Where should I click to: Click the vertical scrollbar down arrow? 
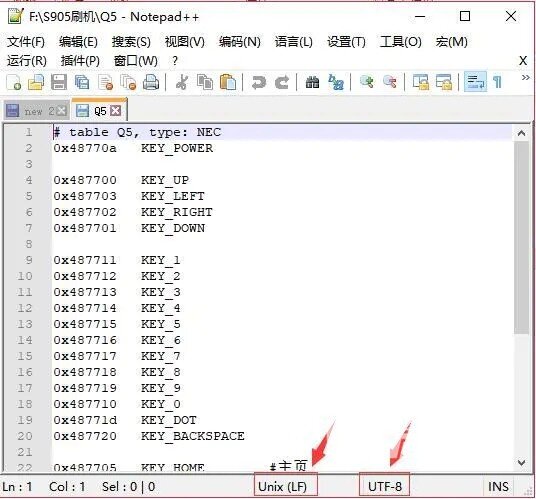pyautogui.click(x=522, y=463)
